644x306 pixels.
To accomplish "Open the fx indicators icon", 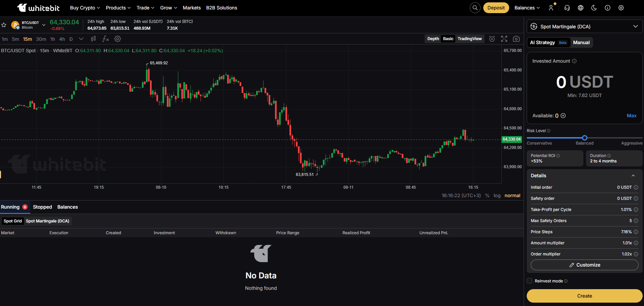I will pos(105,39).
